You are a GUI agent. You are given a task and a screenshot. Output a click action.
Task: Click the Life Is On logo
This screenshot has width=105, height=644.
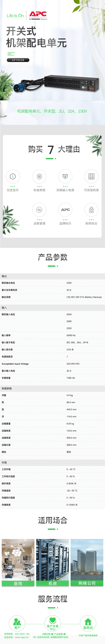point(15,15)
